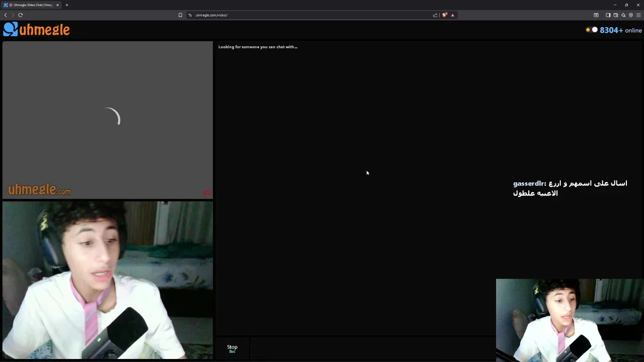Click your own webcam preview
The image size is (644, 362).
(x=108, y=281)
